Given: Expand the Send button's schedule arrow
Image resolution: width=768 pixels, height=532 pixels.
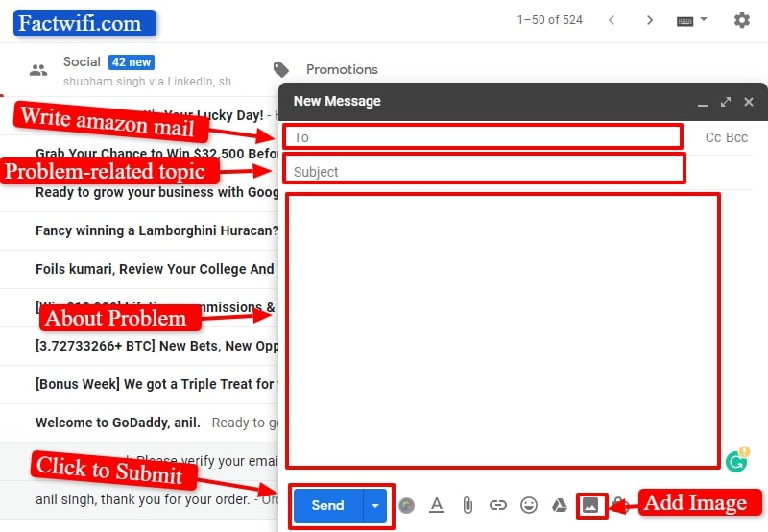Looking at the screenshot, I should pos(375,506).
